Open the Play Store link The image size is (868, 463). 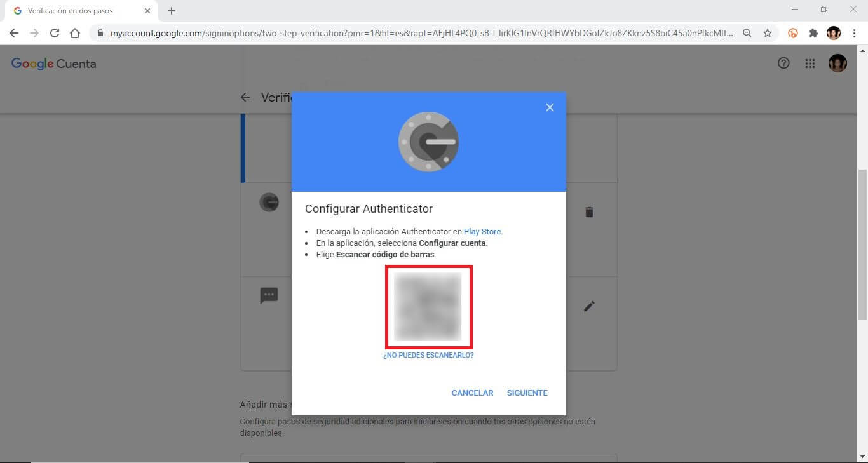482,232
